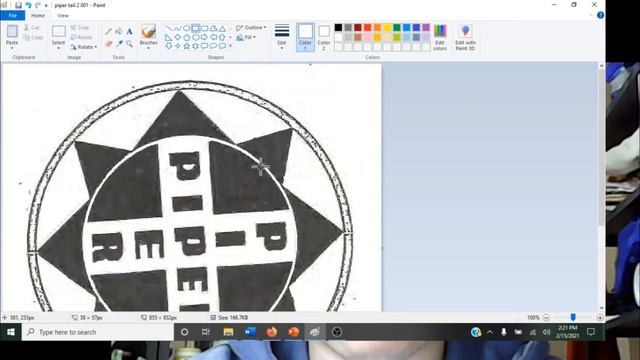
Task: Click the Save icon in title bar
Action: click(18, 5)
